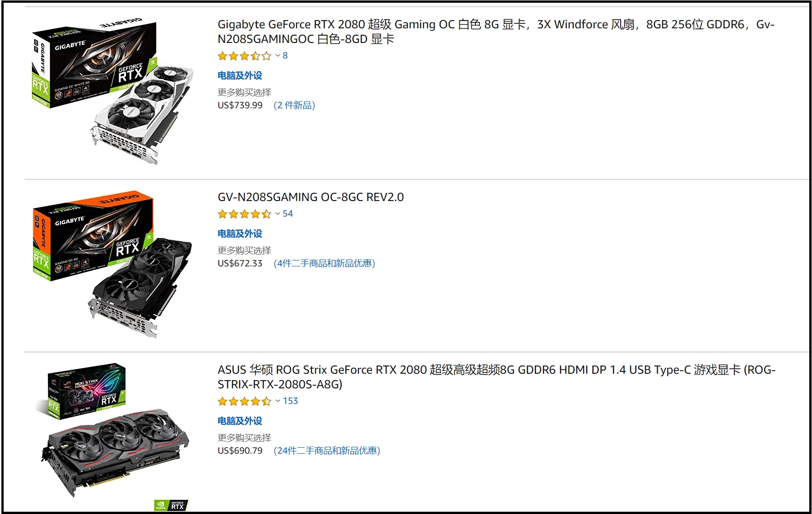Open the (2 件新品) offers link
Image resolution: width=812 pixels, height=514 pixels.
tap(295, 105)
